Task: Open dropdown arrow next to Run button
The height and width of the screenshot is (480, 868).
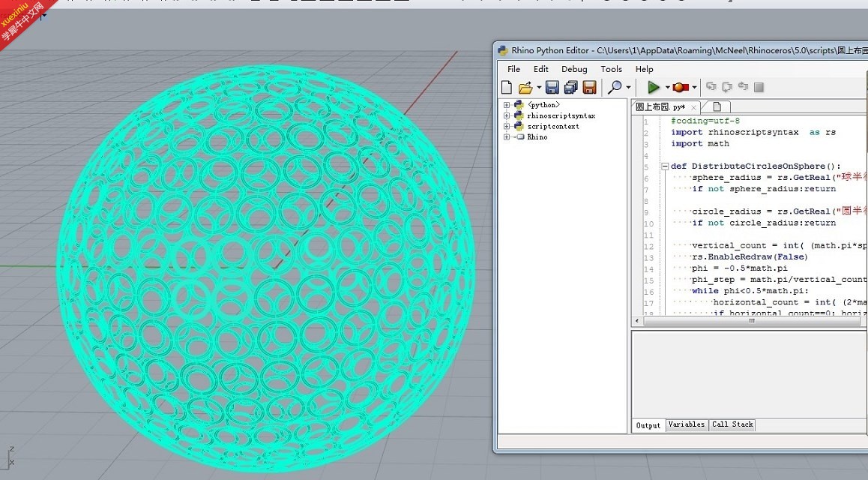Action: (667, 88)
